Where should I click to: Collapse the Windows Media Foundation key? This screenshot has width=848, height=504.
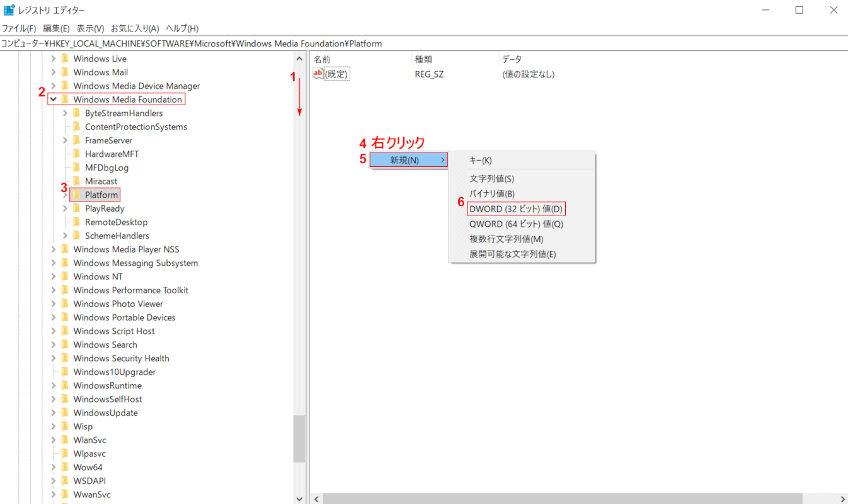tap(54, 100)
